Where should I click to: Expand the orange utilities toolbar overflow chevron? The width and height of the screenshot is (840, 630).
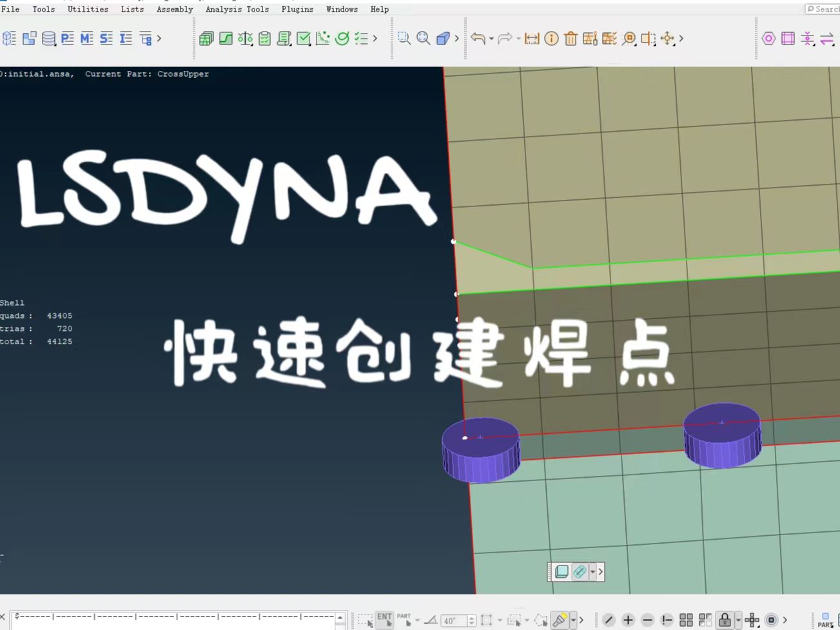(681, 39)
